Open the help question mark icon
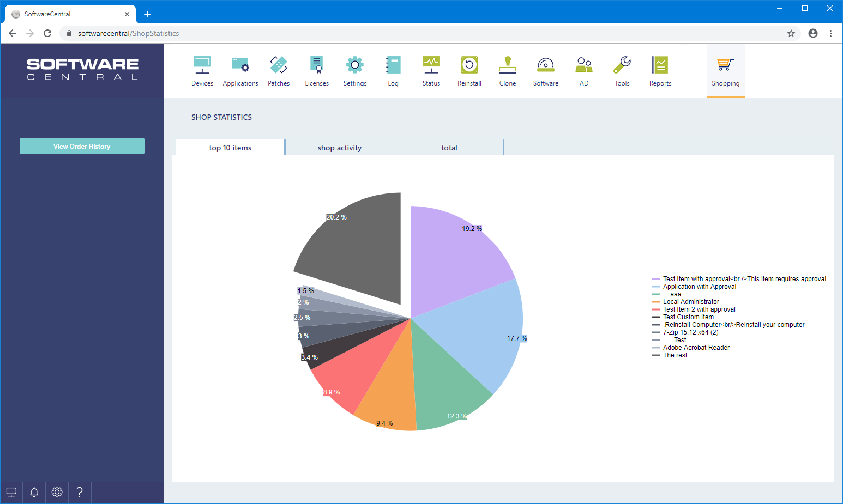This screenshot has width=843, height=504. (x=80, y=493)
